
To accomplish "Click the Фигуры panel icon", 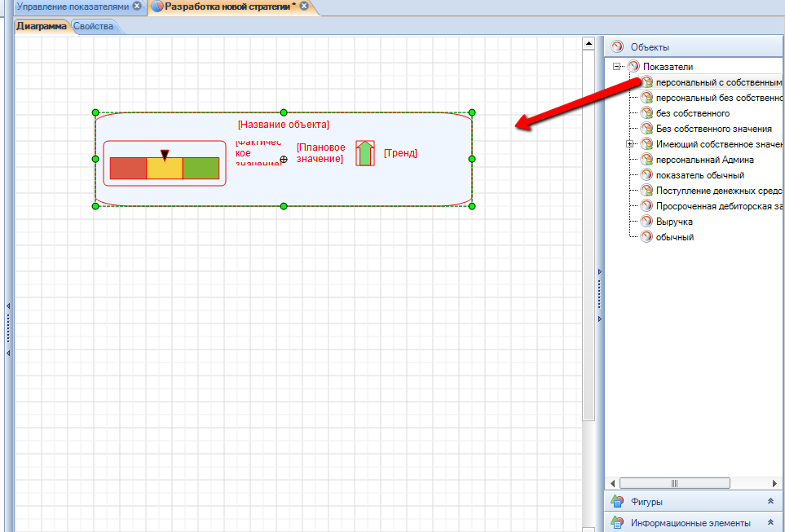I will pyautogui.click(x=617, y=502).
